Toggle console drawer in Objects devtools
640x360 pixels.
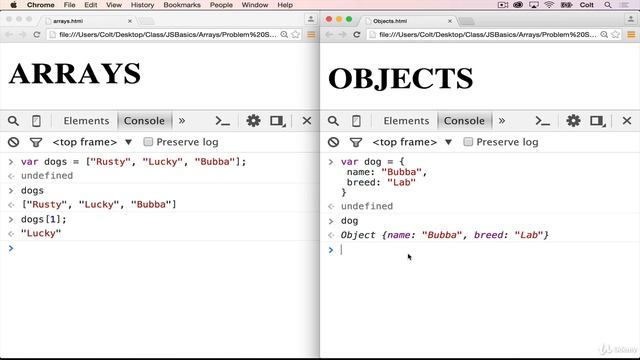(542, 121)
